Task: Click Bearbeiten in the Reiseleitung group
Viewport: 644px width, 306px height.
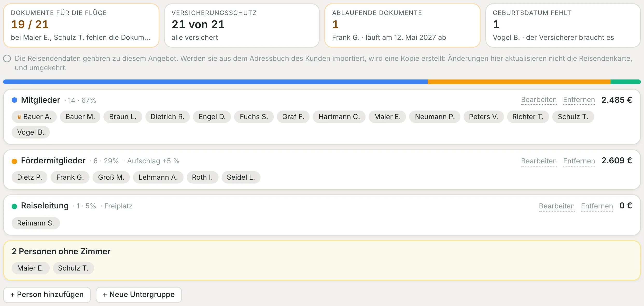Action: [557, 206]
